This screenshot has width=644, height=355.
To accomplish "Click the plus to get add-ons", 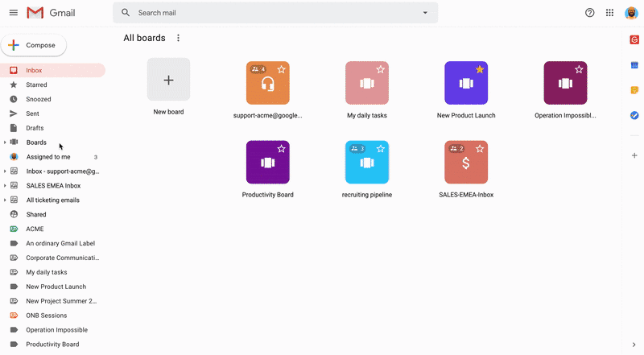I will point(634,155).
